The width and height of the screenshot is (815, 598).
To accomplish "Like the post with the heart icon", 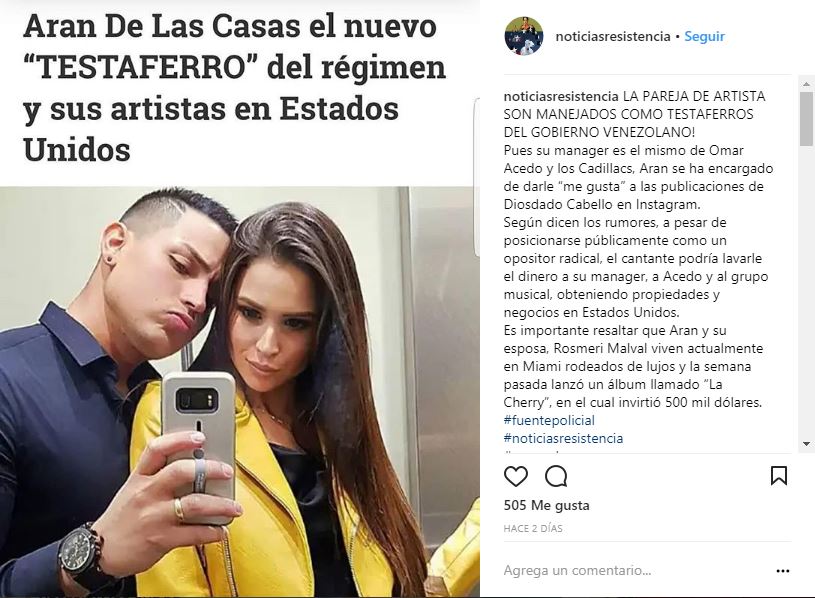I will [x=516, y=476].
